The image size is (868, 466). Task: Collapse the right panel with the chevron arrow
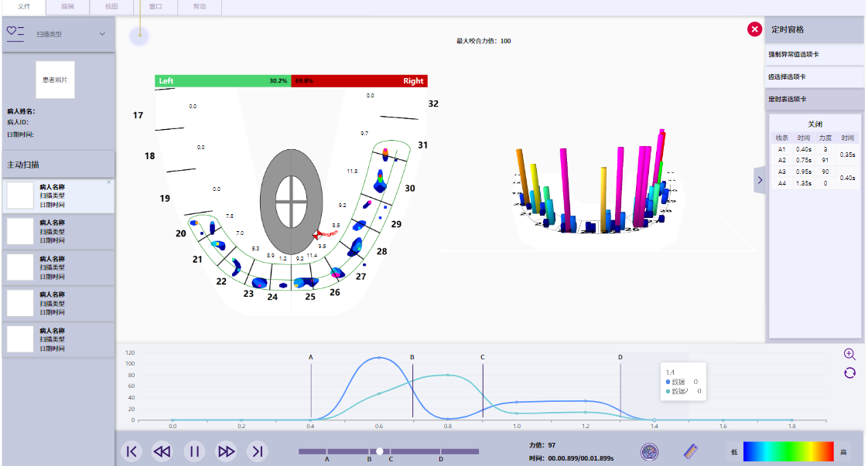(759, 180)
